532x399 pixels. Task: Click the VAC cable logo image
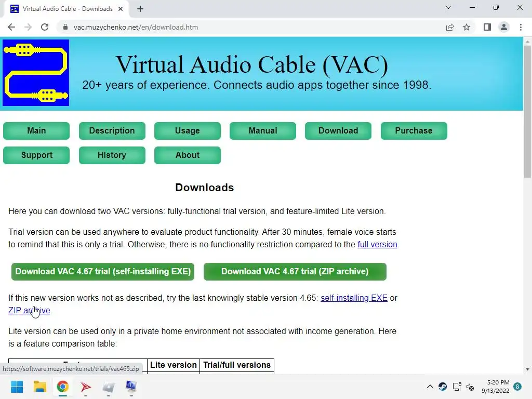[36, 73]
